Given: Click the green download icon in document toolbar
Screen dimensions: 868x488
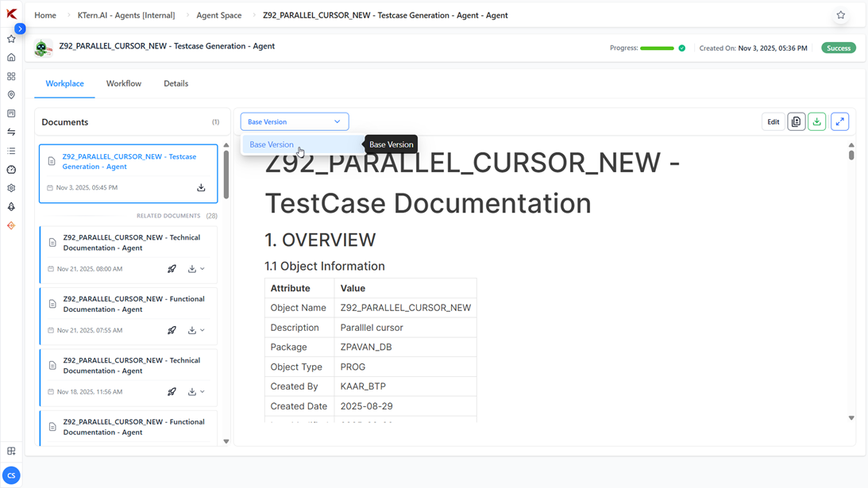Looking at the screenshot, I should (817, 121).
